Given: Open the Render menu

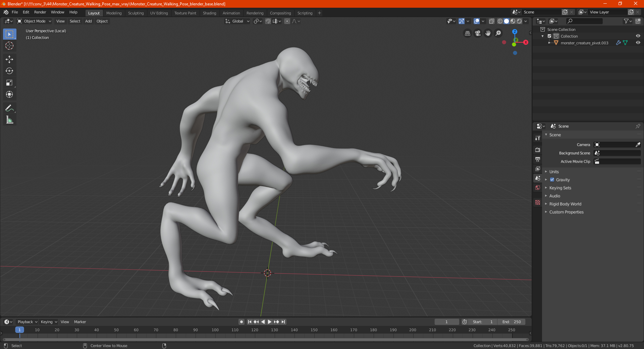Looking at the screenshot, I should pyautogui.click(x=40, y=12).
